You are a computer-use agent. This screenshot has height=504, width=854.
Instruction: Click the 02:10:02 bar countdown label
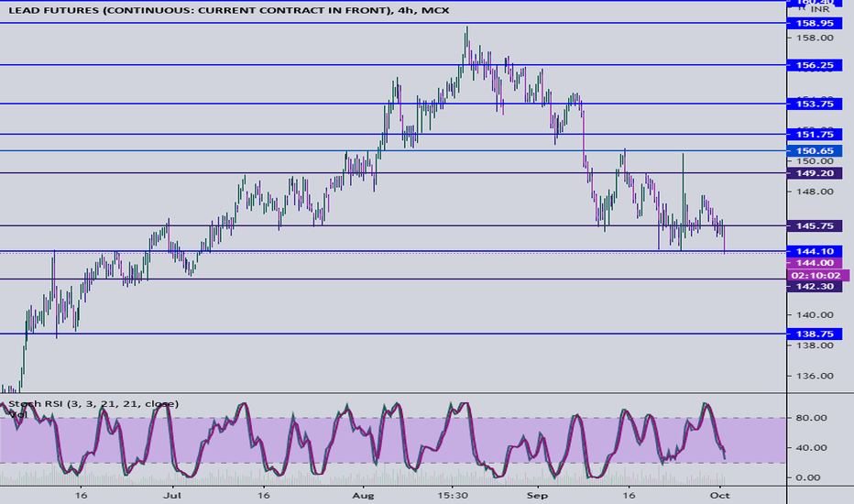click(818, 275)
